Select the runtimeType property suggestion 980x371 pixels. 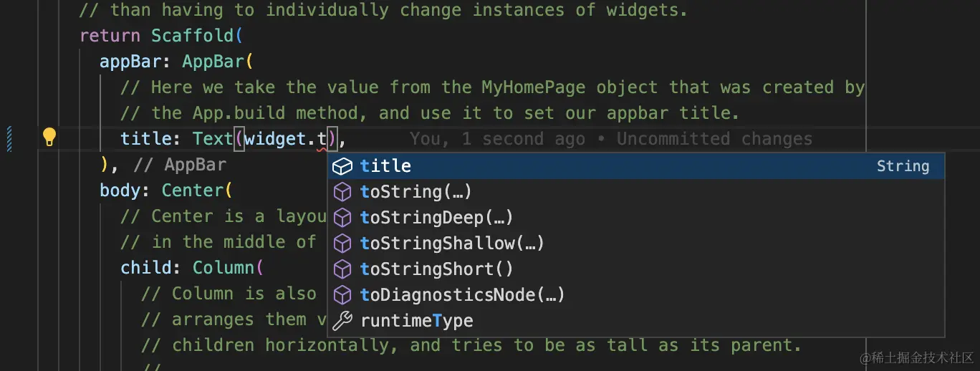click(x=416, y=321)
